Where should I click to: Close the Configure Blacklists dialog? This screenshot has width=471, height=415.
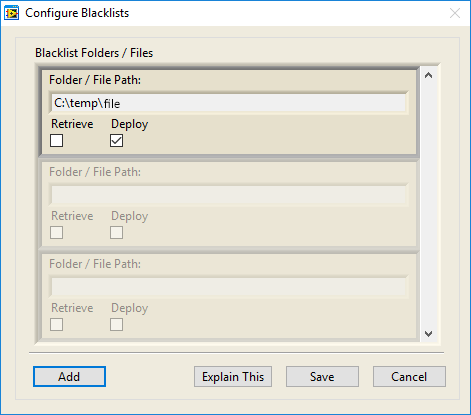point(455,13)
